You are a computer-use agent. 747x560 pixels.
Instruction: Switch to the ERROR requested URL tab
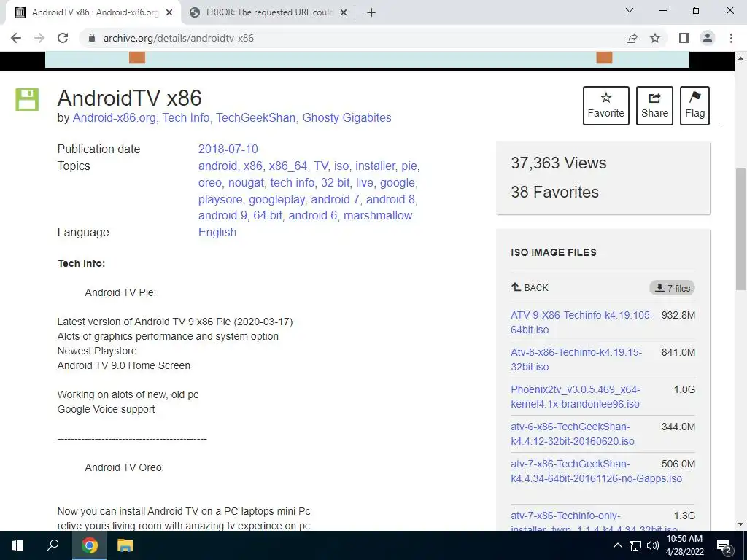269,12
